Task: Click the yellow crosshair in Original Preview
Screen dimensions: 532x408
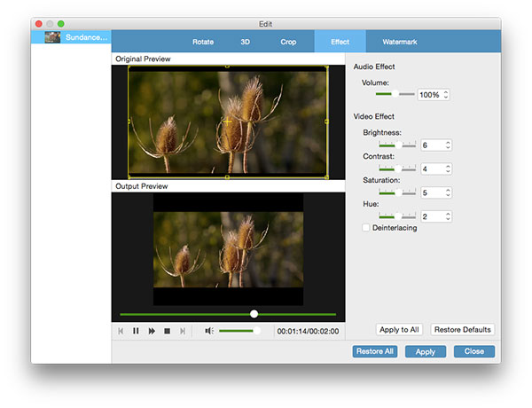Action: click(x=227, y=122)
